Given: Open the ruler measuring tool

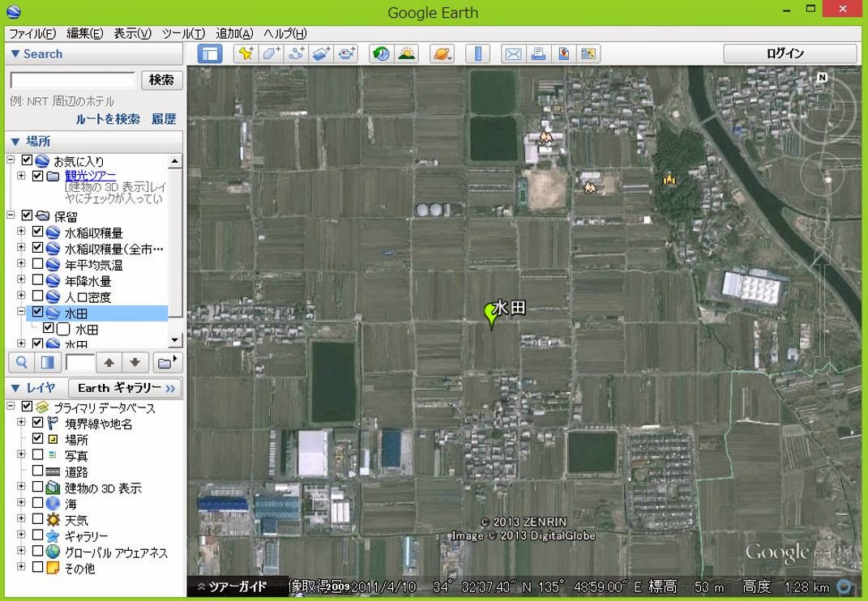Looking at the screenshot, I should pos(477,53).
